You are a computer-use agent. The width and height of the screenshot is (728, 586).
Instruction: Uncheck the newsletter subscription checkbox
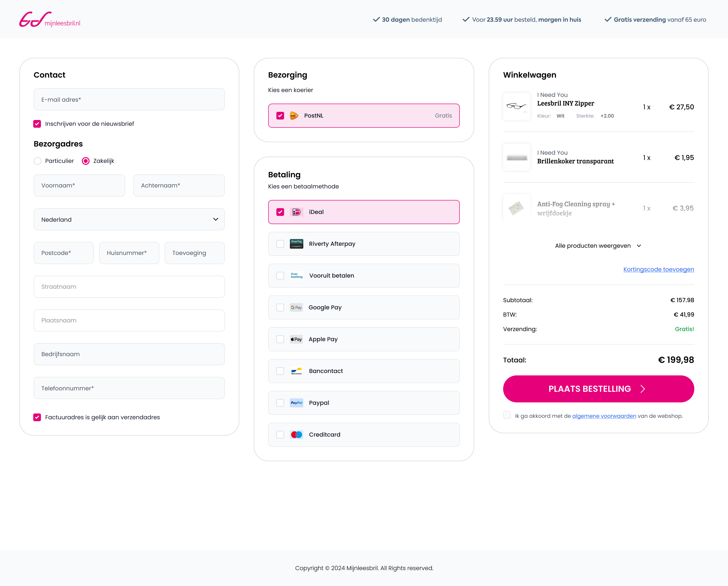37,124
